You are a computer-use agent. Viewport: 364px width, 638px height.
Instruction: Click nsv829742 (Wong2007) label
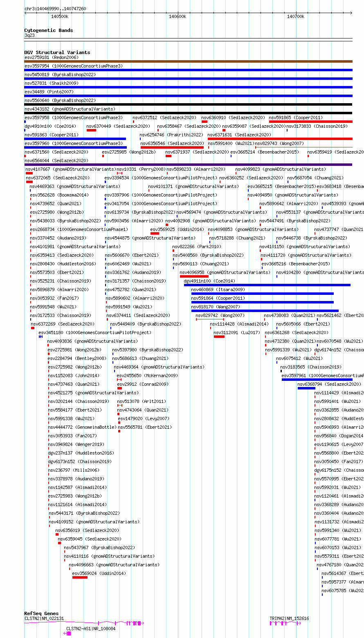220,315
